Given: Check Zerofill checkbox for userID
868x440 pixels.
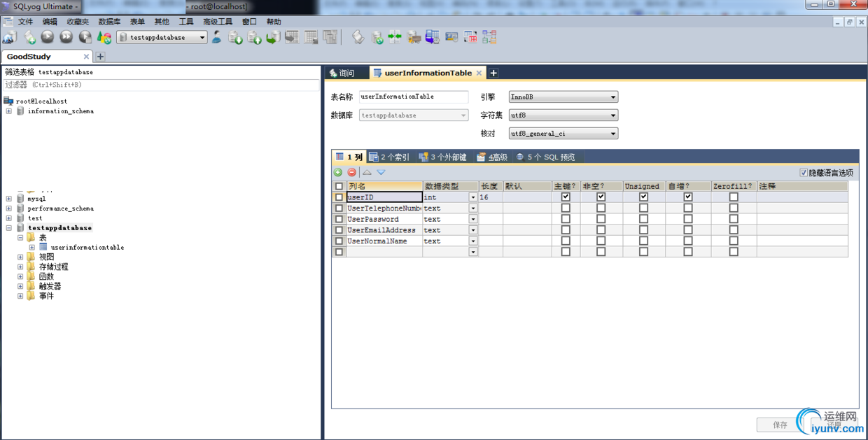Looking at the screenshot, I should tap(734, 197).
